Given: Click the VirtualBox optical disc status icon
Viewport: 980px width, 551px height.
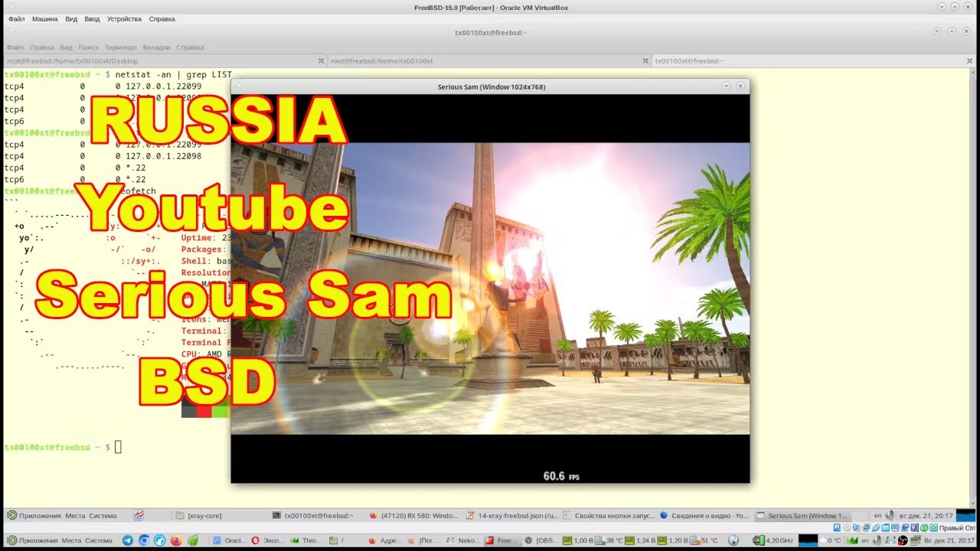Looking at the screenshot, I should pos(848,528).
